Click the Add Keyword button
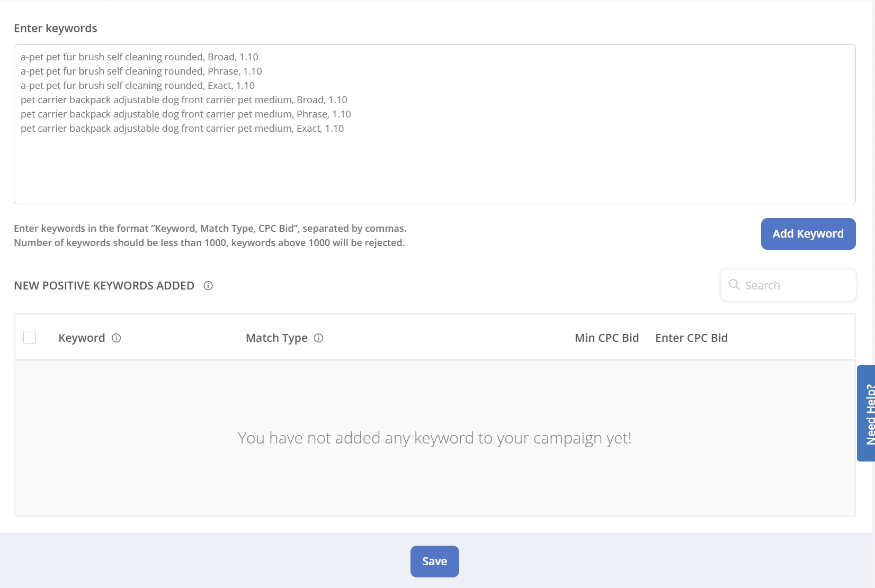The height and width of the screenshot is (588, 875). 808,234
